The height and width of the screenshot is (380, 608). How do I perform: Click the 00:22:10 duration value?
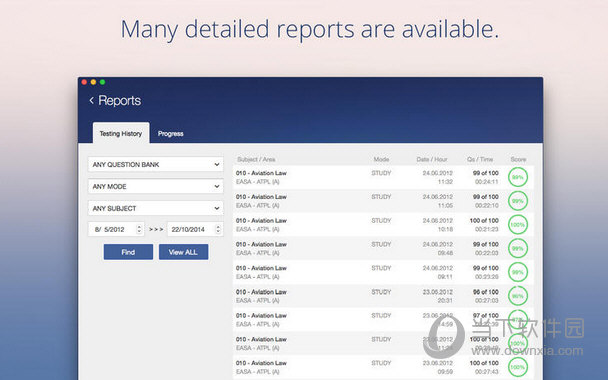click(487, 205)
